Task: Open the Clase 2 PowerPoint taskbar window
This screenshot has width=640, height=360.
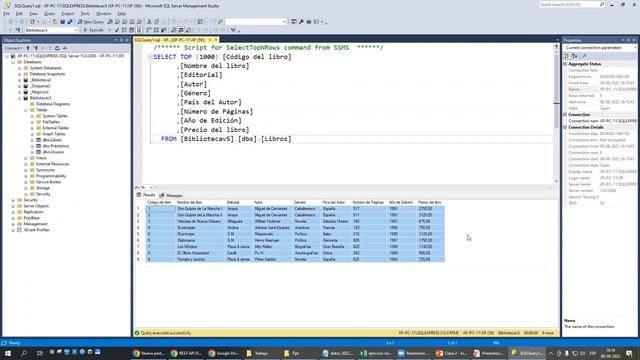Action: [451, 353]
